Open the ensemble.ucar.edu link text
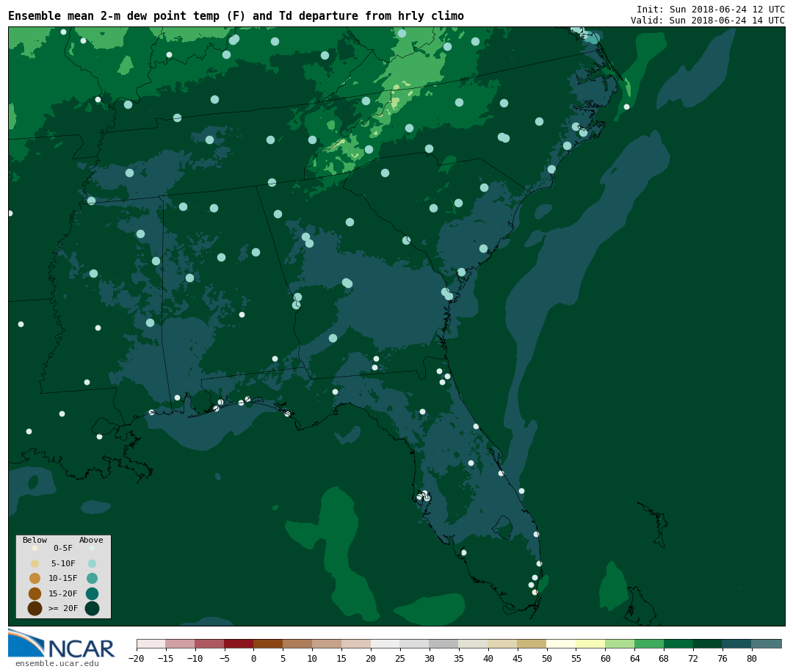Viewport: 793px width, 672px height. click(x=57, y=663)
